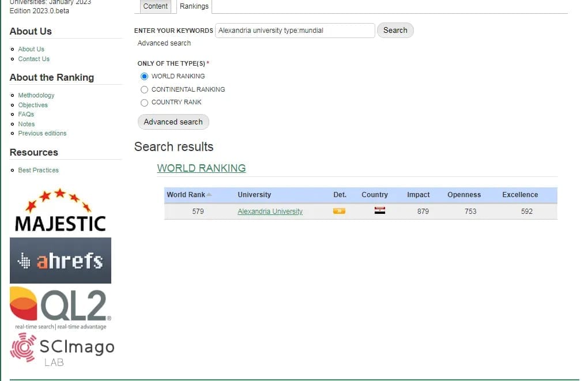
Task: Open the Alexandria University link
Action: [x=270, y=212]
